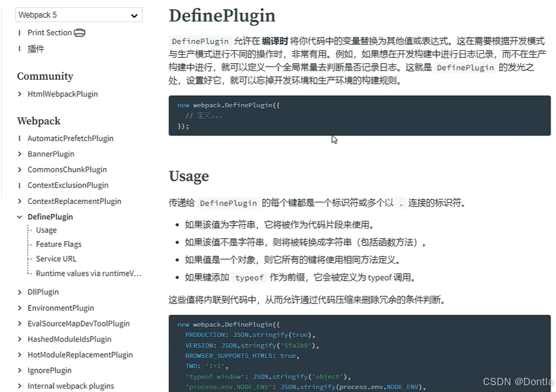The height and width of the screenshot is (392, 556).
Task: Click the VERSION line in code example
Action: point(252,345)
